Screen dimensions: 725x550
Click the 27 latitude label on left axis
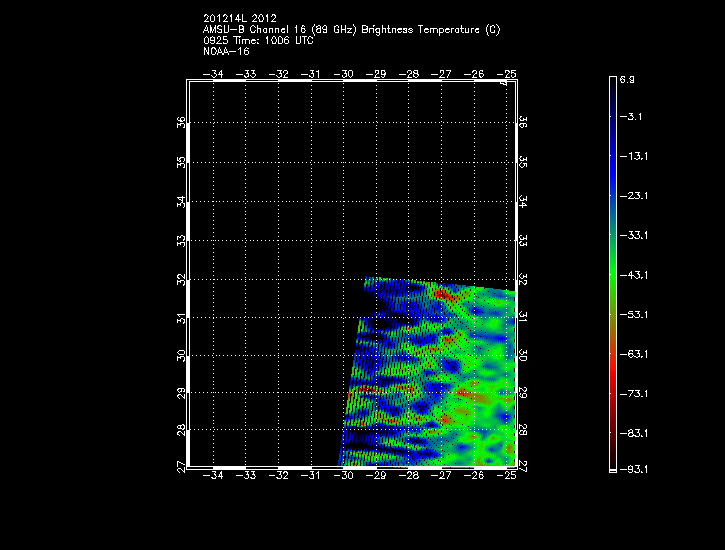(181, 466)
